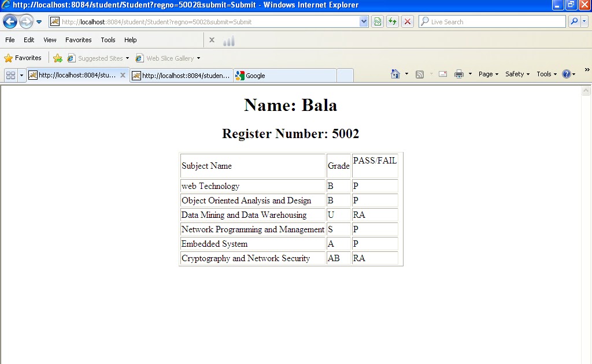592x364 pixels.
Task: Click the Print icon
Action: point(459,74)
